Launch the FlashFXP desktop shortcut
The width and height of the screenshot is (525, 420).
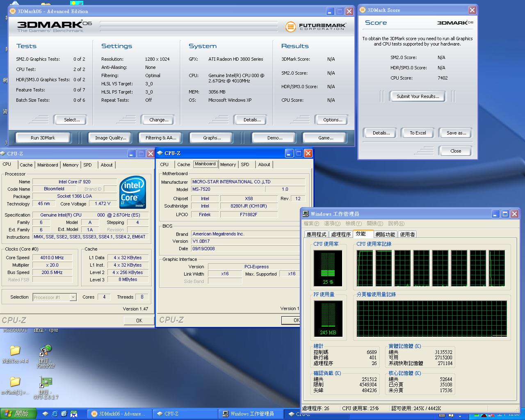[45, 356]
